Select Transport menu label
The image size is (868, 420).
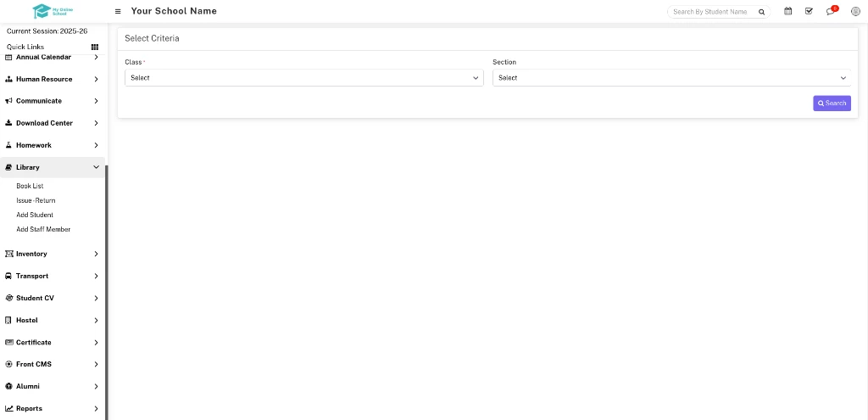[32, 276]
